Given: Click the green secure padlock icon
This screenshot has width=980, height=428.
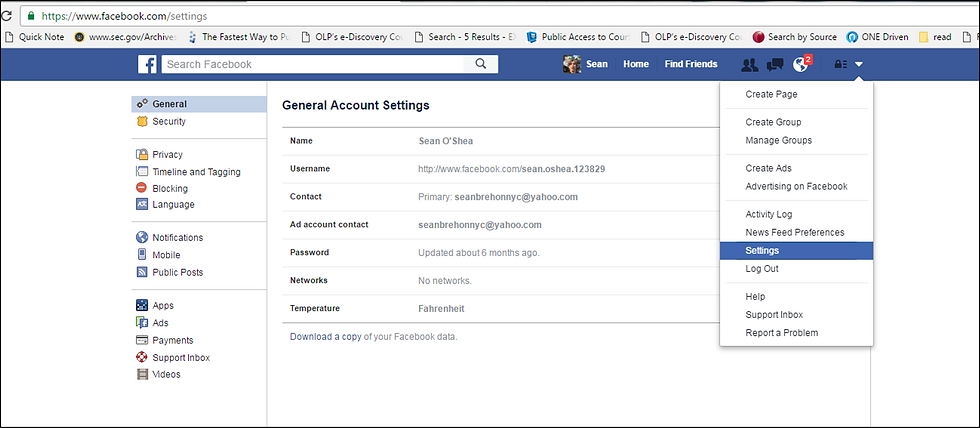Looking at the screenshot, I should (x=32, y=16).
